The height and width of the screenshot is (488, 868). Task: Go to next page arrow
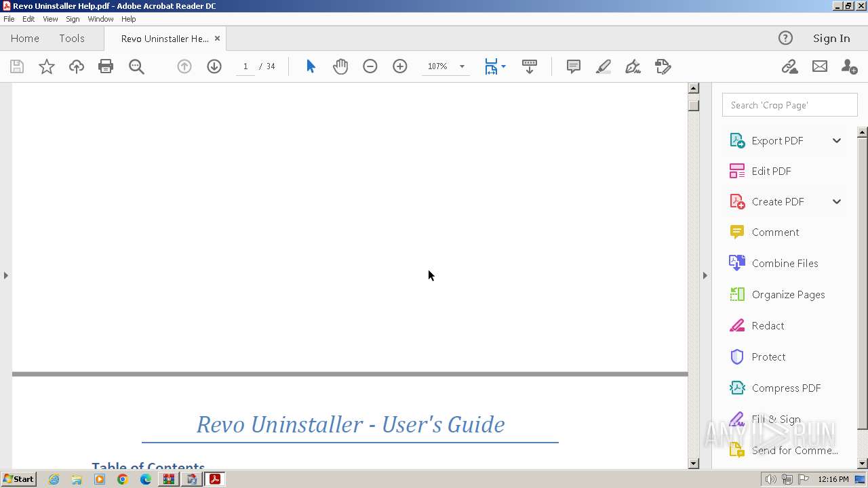coord(214,66)
